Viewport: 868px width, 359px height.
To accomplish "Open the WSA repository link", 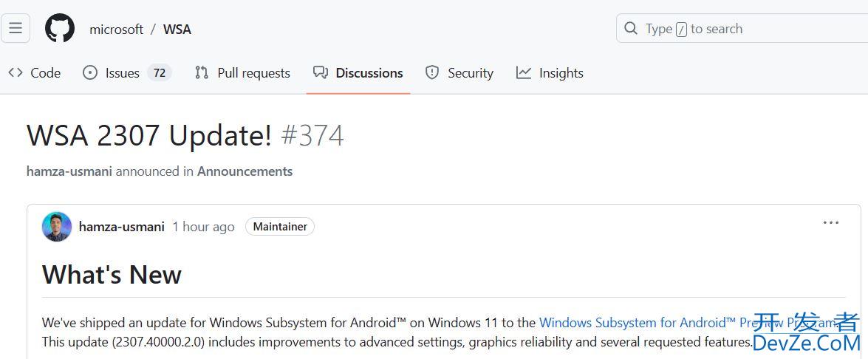I will pos(177,30).
